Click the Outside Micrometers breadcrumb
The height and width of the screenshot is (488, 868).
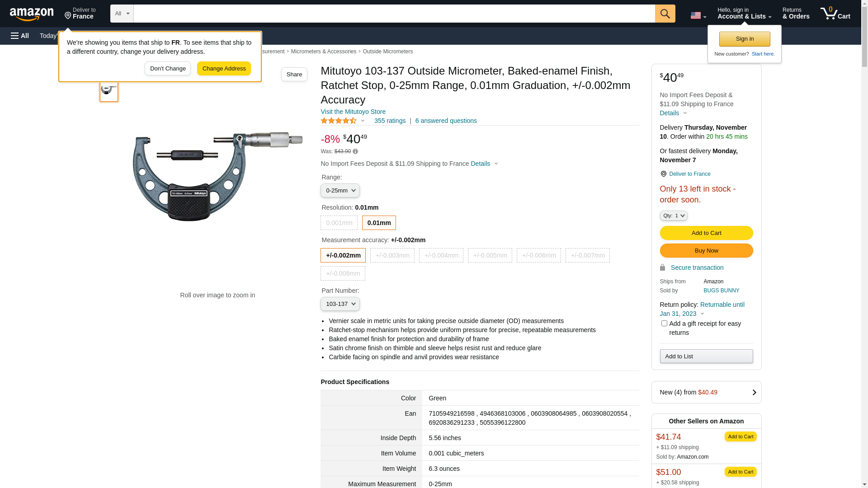387,52
